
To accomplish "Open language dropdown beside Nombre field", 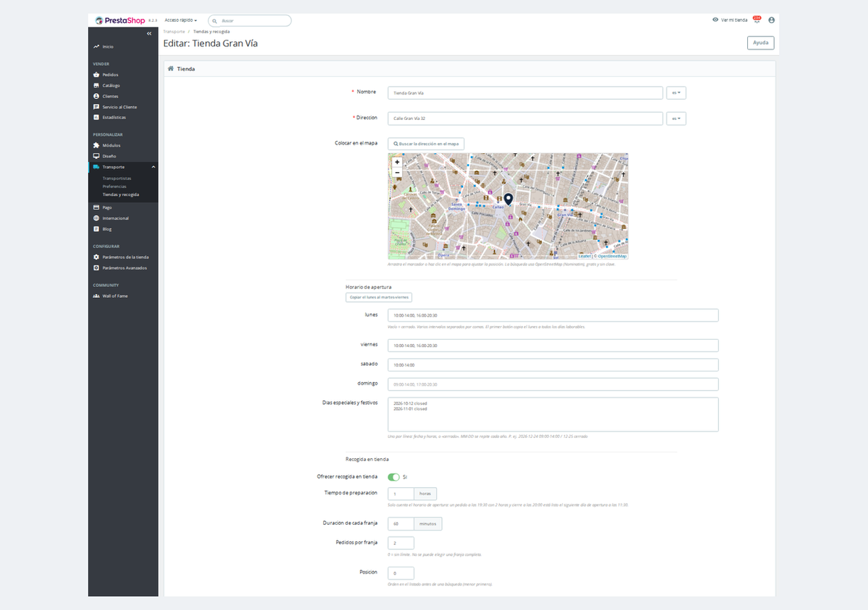I will (x=676, y=93).
